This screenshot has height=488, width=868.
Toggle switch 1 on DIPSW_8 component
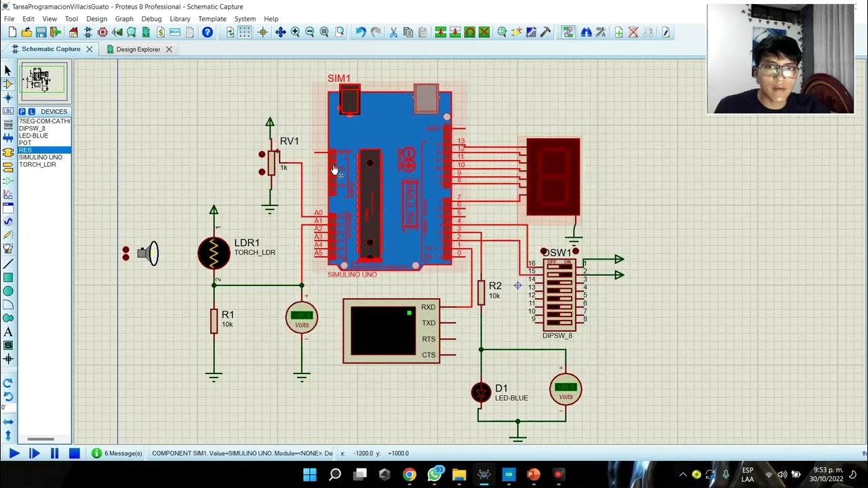coord(559,266)
